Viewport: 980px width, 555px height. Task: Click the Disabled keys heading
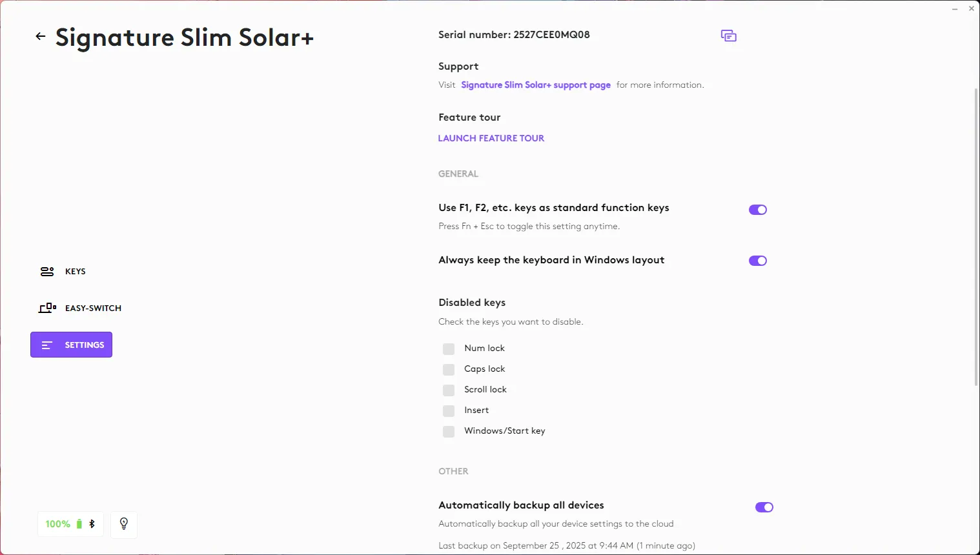pos(472,303)
